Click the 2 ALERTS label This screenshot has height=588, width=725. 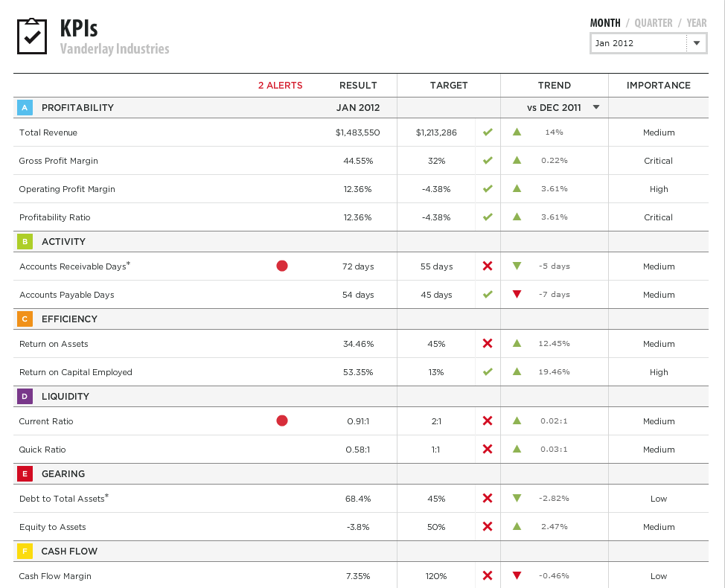coord(281,85)
